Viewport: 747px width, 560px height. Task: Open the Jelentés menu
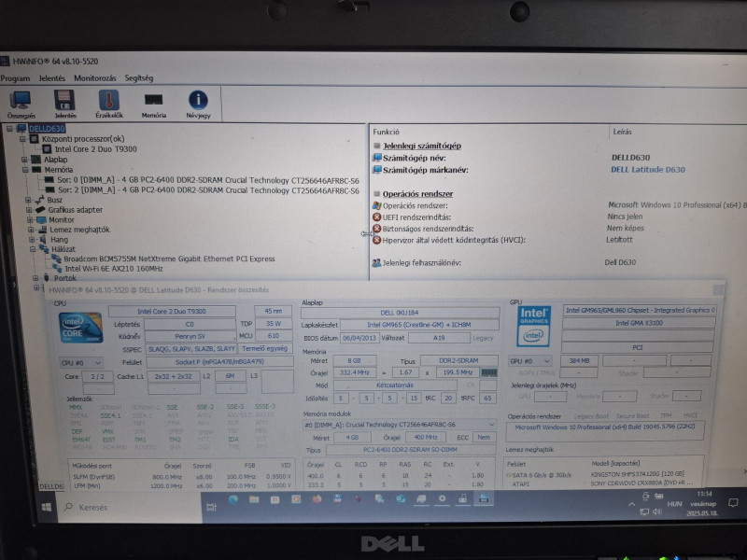pyautogui.click(x=51, y=78)
